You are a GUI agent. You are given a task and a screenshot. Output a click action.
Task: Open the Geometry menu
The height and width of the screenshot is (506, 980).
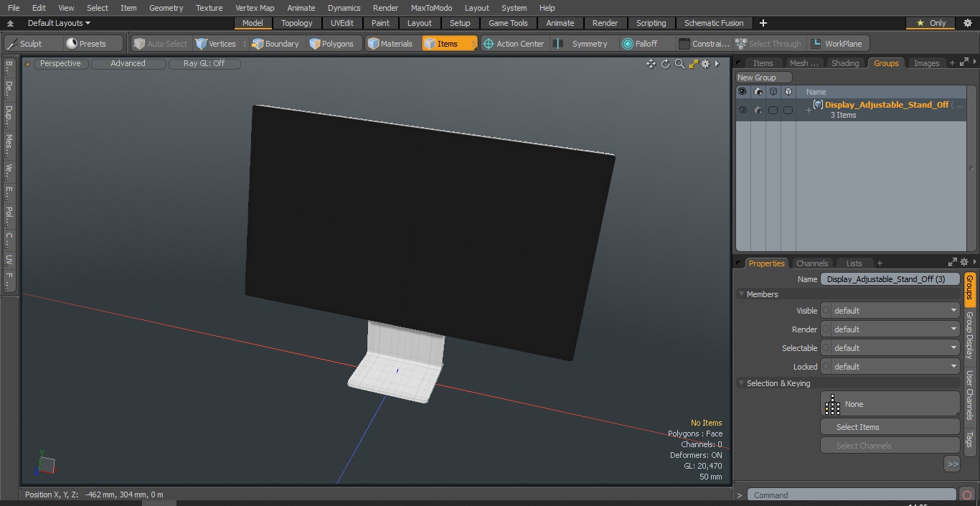click(166, 8)
